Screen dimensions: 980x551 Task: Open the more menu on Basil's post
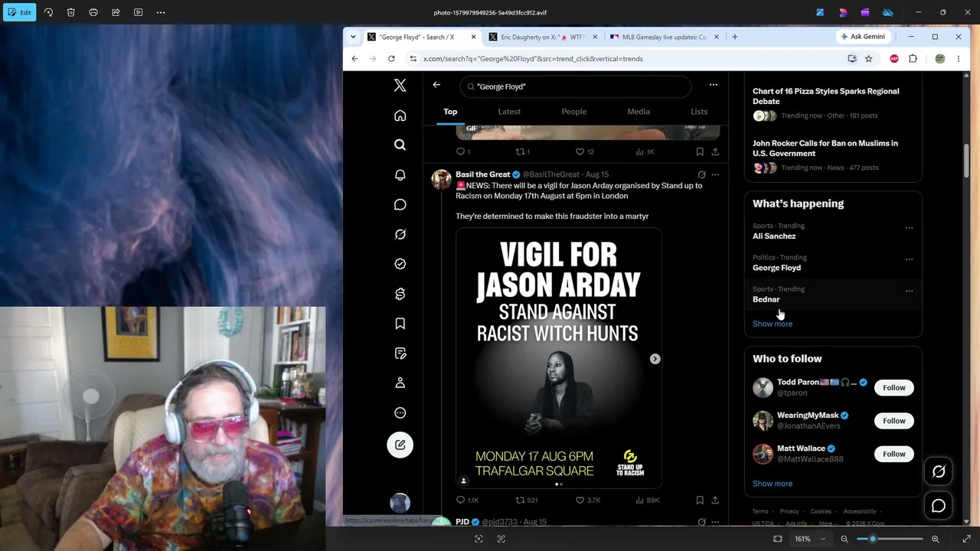715,174
